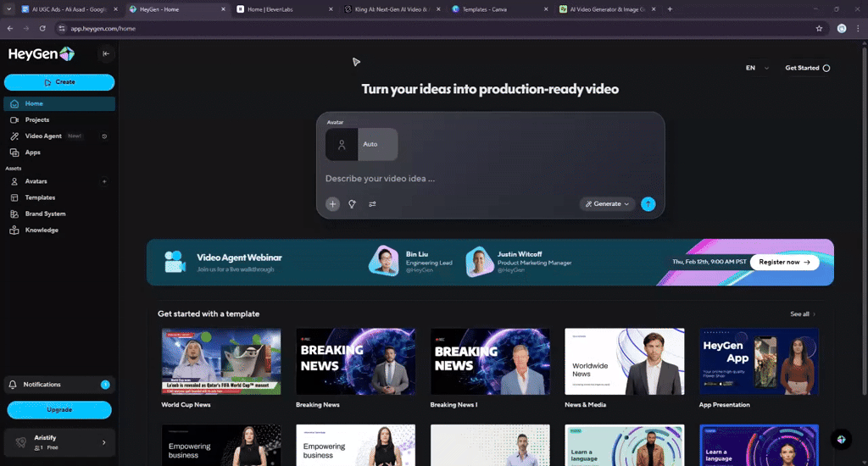Open Chrome three-dot menu
Viewport: 868px width, 466px height.
(858, 29)
